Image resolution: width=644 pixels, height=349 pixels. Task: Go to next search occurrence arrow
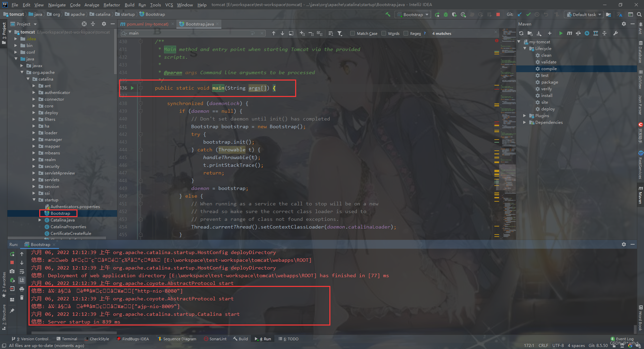click(282, 33)
